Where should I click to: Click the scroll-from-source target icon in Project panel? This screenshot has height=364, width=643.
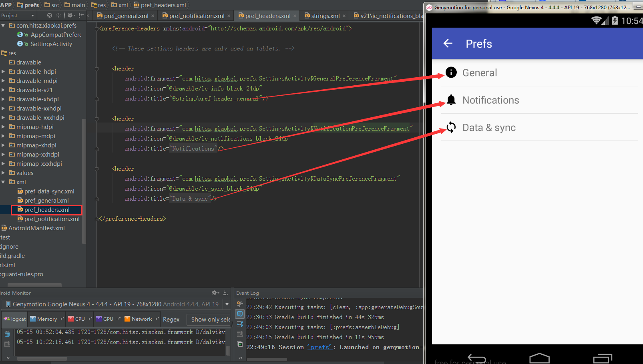(49, 15)
